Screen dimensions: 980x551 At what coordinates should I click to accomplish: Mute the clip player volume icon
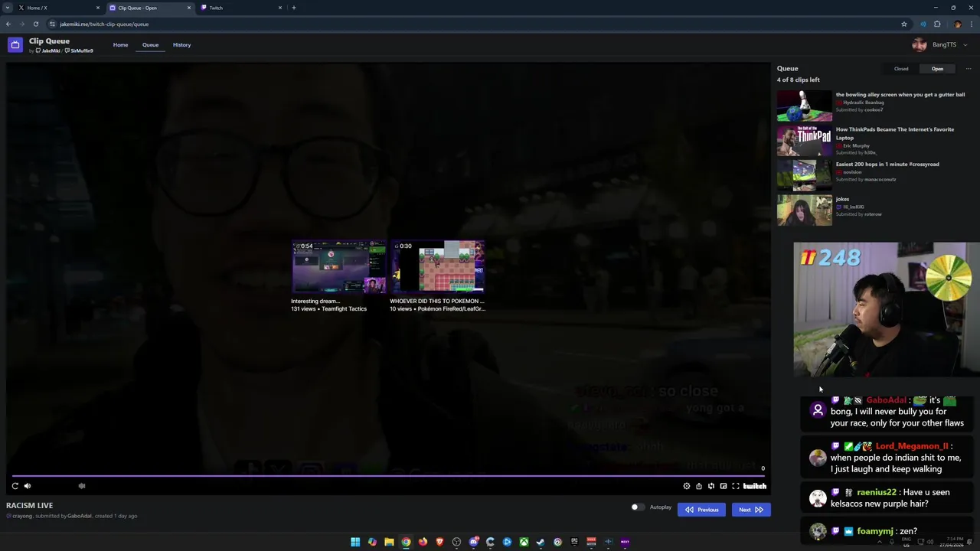pos(28,486)
